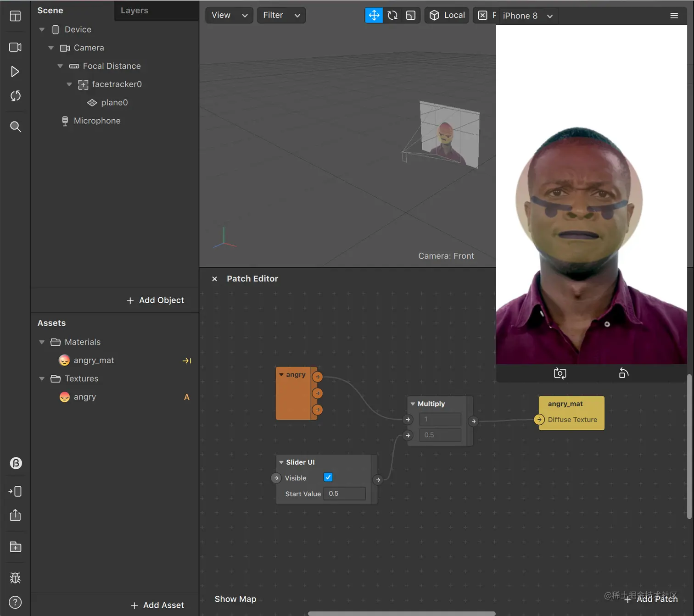Toggle the Slider UI Visible checkbox
This screenshot has height=616, width=694.
point(328,477)
